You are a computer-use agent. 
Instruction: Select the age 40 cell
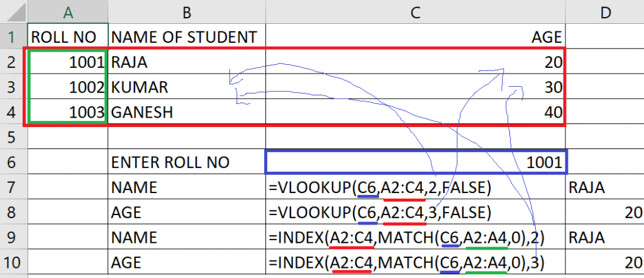click(x=415, y=112)
